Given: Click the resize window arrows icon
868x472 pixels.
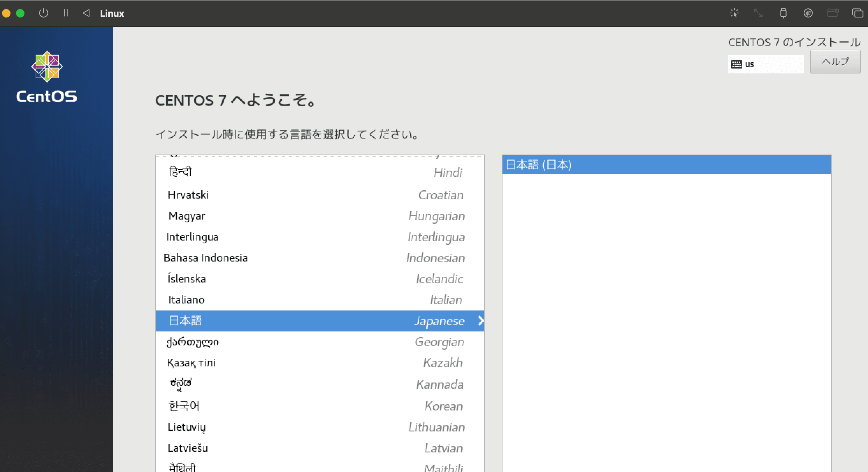Looking at the screenshot, I should [758, 13].
